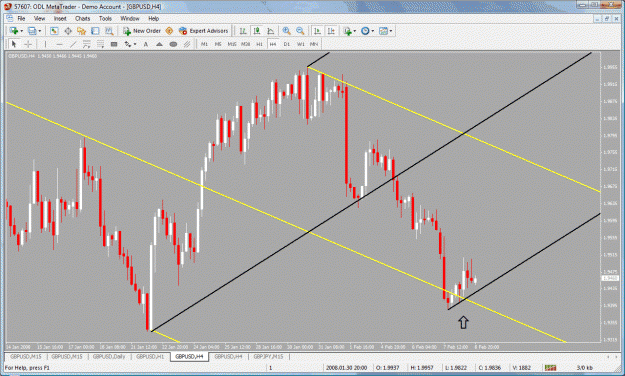The height and width of the screenshot is (376, 625).
Task: Click the 'V: 1882' status bar value
Action: click(523, 368)
